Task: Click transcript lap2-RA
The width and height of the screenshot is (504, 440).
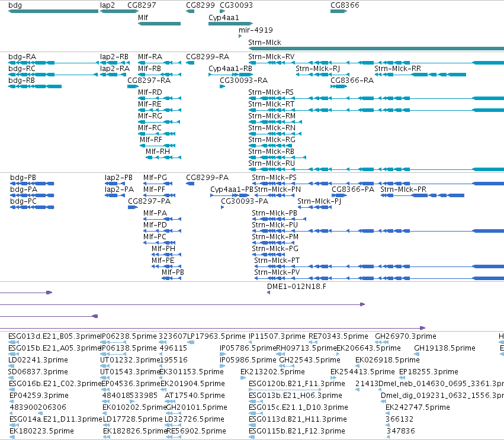Action: [x=115, y=69]
